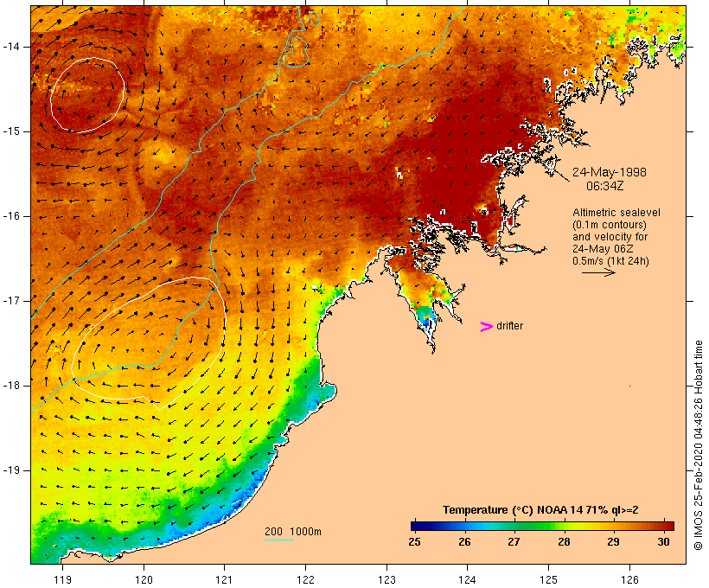Image resolution: width=709 pixels, height=588 pixels.
Task: Click the magenta drifter legend marker
Action: click(486, 327)
